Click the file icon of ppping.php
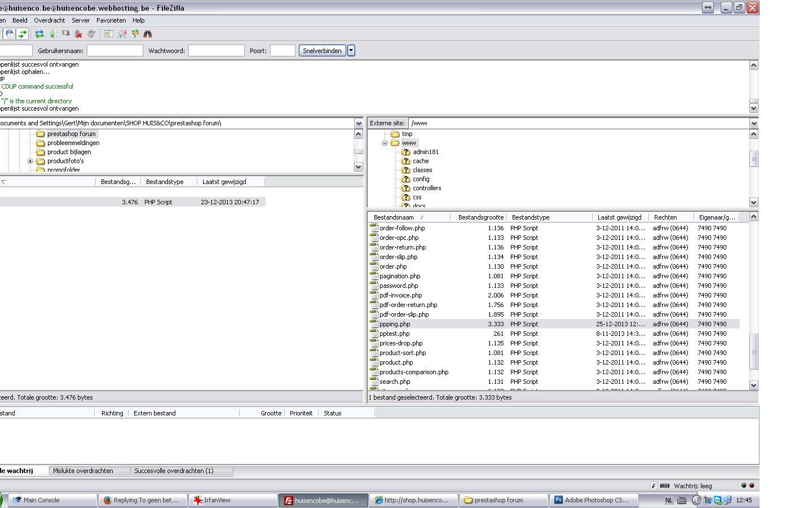The height and width of the screenshot is (508, 812). [x=374, y=324]
